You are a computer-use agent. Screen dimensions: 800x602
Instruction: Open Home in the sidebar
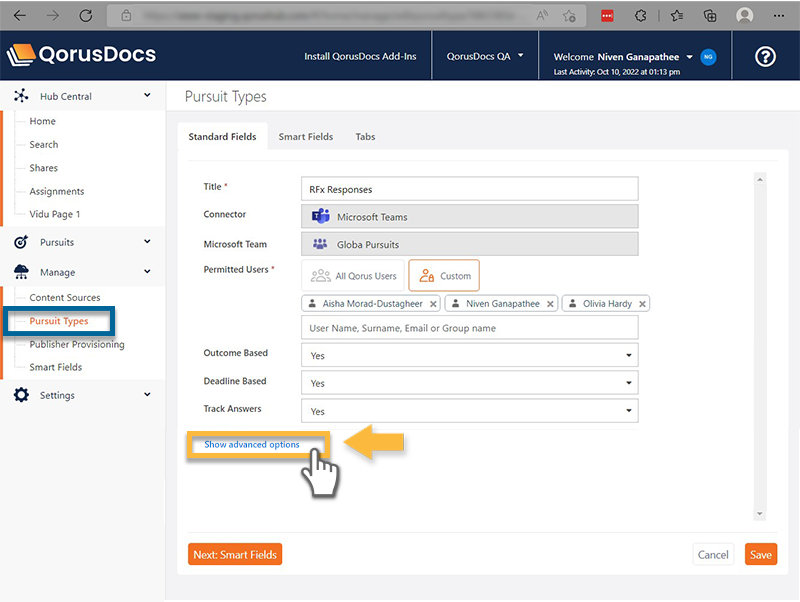[x=42, y=121]
